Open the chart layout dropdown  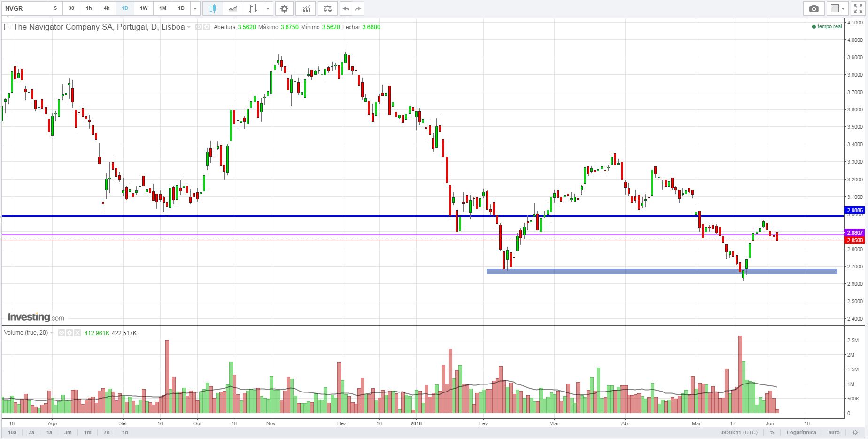tap(837, 8)
